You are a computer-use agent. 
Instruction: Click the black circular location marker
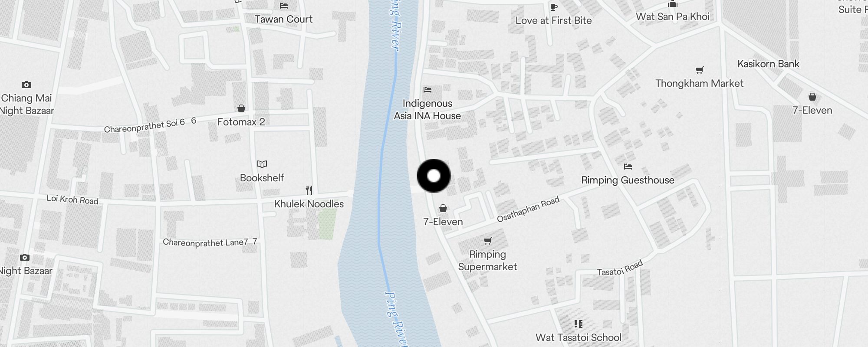[434, 176]
